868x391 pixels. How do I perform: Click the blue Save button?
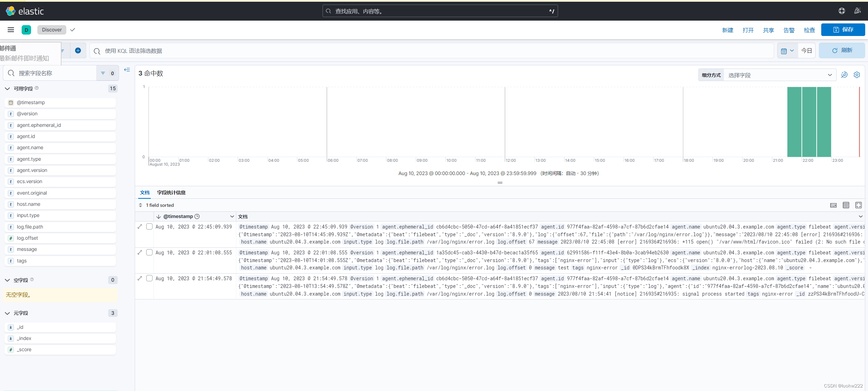tap(843, 30)
